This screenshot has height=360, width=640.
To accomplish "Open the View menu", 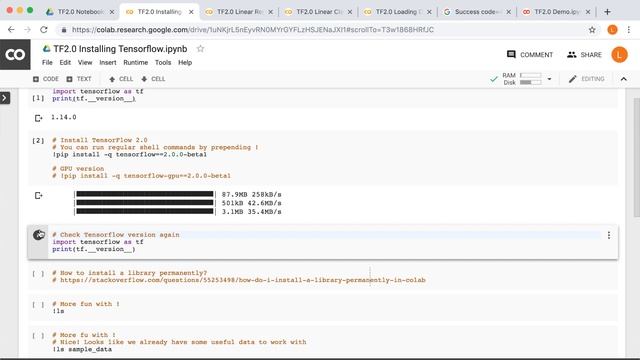I will click(85, 62).
